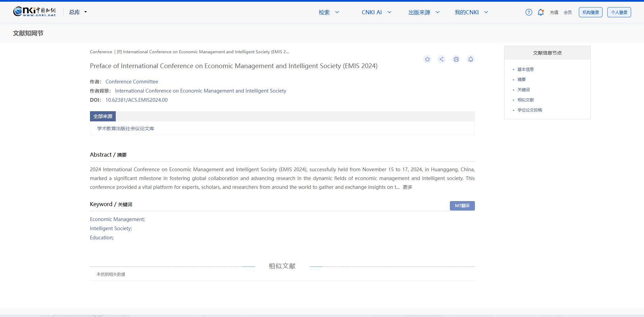Click the star favorite icon

point(427,59)
